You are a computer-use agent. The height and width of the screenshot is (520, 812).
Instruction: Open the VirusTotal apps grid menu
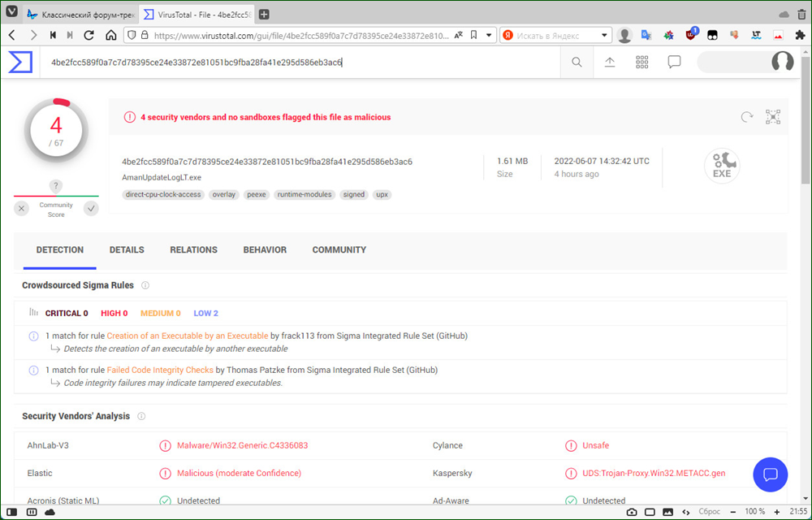(x=642, y=62)
